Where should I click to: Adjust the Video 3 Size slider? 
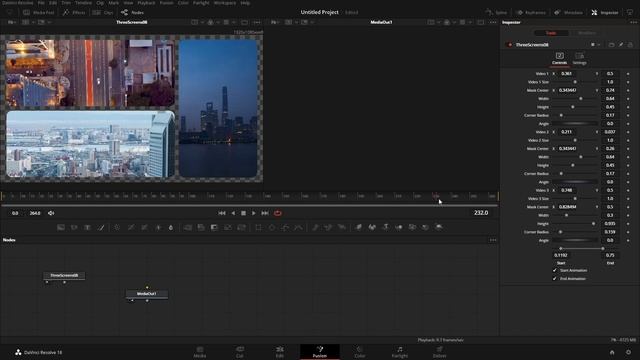tap(576, 199)
